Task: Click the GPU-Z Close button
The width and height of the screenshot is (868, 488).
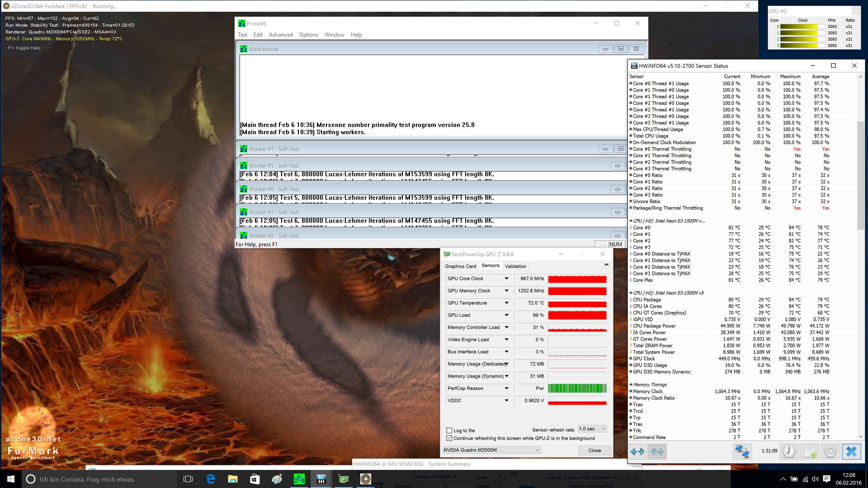Action: 594,450
